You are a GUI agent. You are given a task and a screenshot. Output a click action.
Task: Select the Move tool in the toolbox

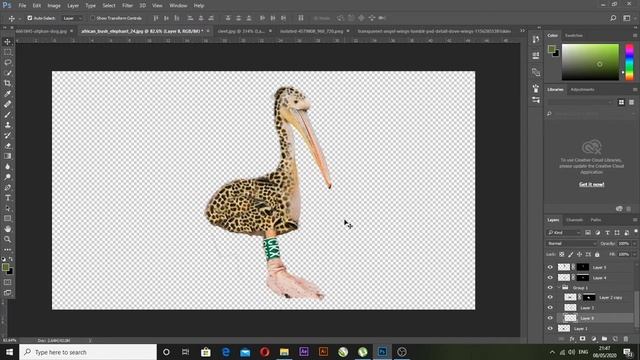pyautogui.click(x=7, y=42)
